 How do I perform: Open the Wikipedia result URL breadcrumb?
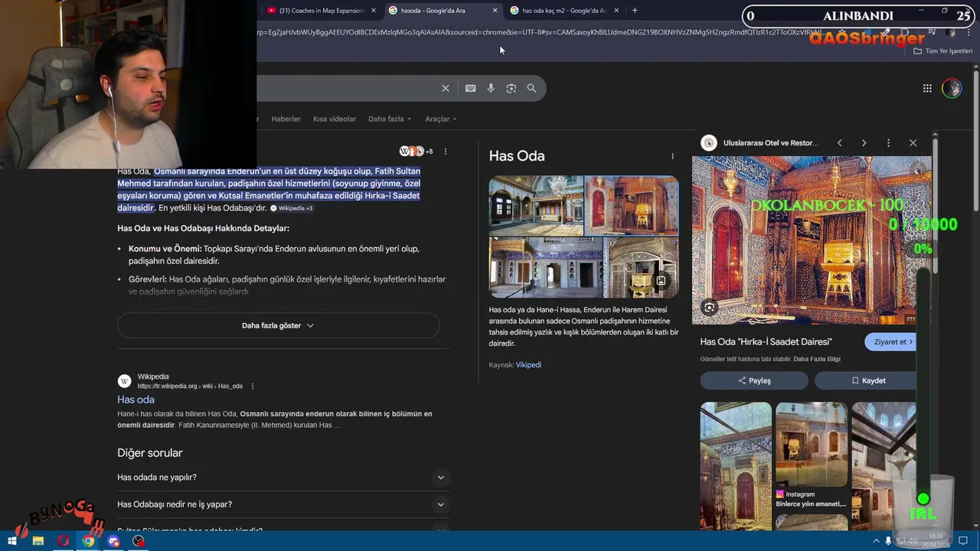coord(190,386)
